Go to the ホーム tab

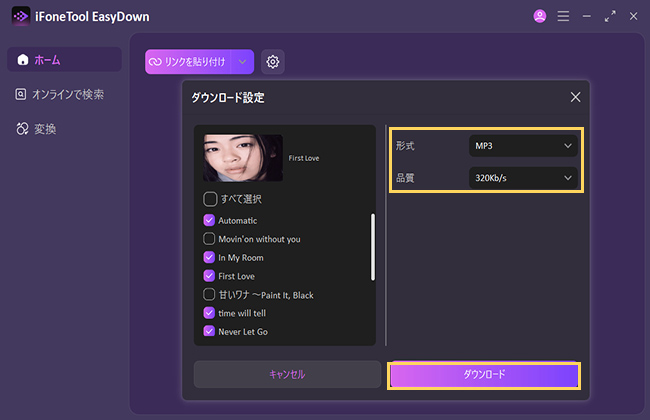(64, 60)
